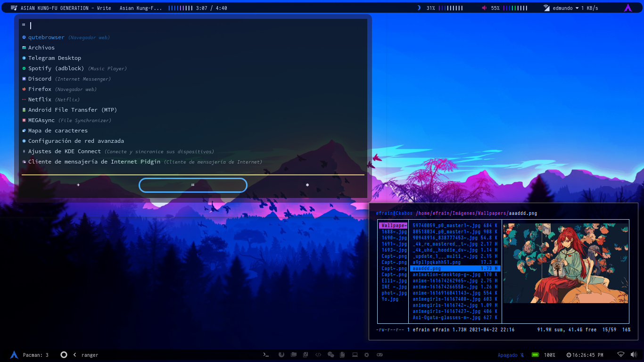Click the anime image preview in ranger

point(566,263)
